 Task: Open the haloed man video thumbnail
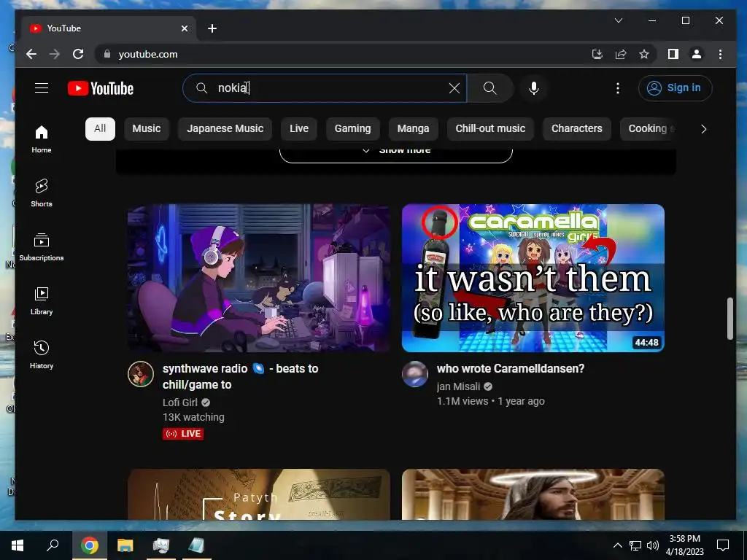coord(533,494)
